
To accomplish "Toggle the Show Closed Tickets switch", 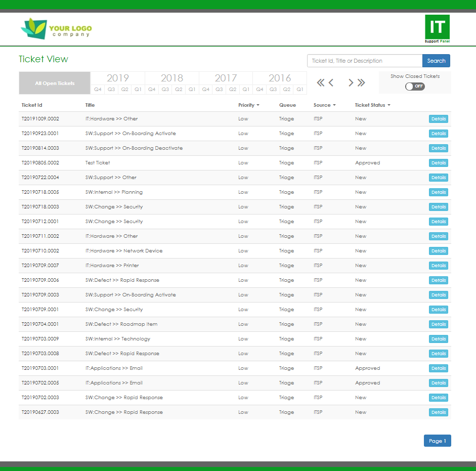I will pyautogui.click(x=415, y=87).
